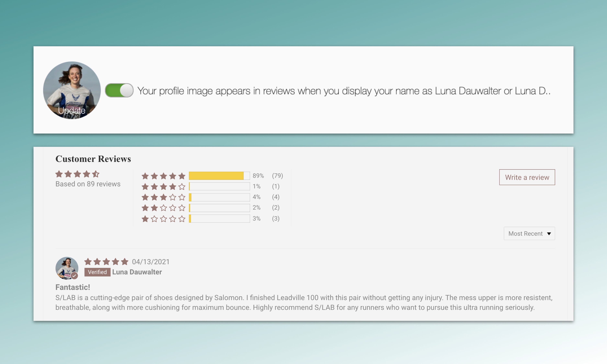Filter reviews by five-star rating row
Screen dimensions: 607x364
click(163, 176)
